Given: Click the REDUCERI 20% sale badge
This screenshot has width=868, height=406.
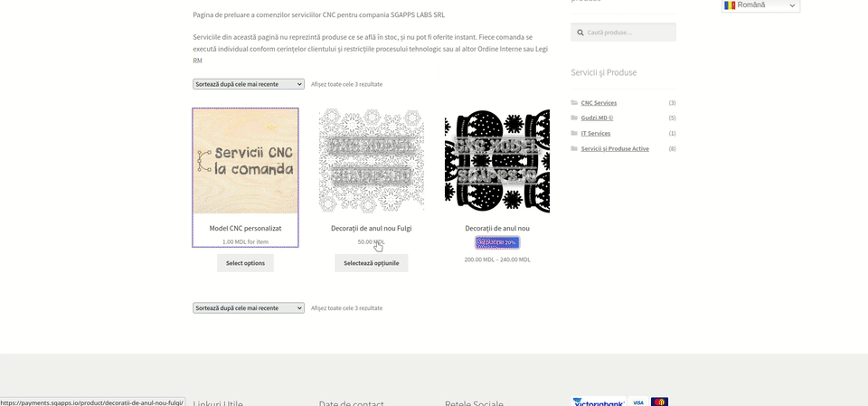Looking at the screenshot, I should [497, 242].
